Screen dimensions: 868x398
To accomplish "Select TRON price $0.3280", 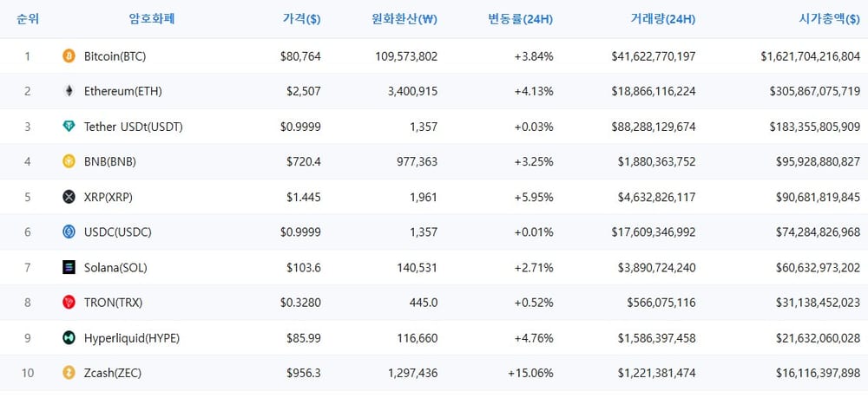I will 300,303.
